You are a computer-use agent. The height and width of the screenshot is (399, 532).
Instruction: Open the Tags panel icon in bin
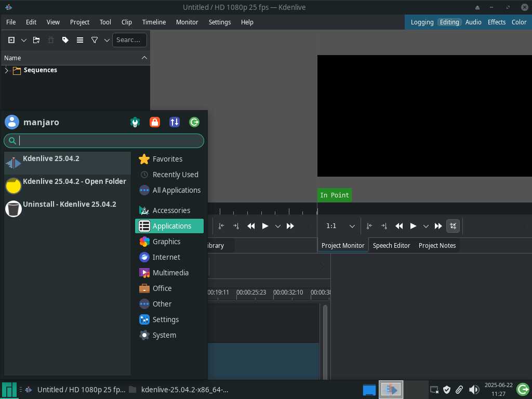[65, 40]
